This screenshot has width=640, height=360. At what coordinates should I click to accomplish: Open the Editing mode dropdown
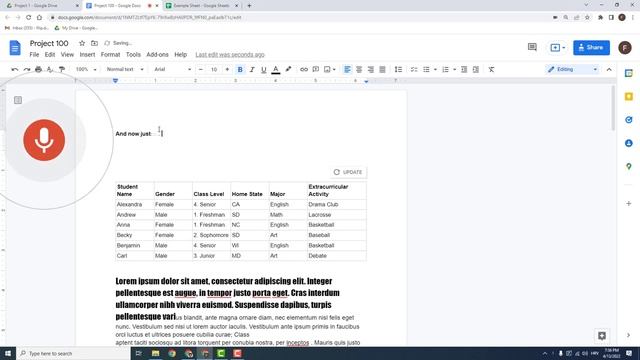click(x=572, y=69)
